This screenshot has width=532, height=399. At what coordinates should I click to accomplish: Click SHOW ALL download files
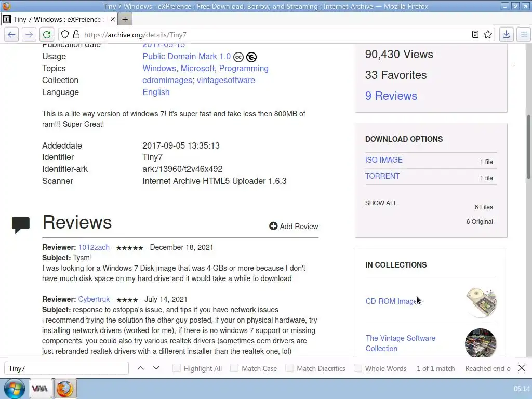[x=381, y=203]
